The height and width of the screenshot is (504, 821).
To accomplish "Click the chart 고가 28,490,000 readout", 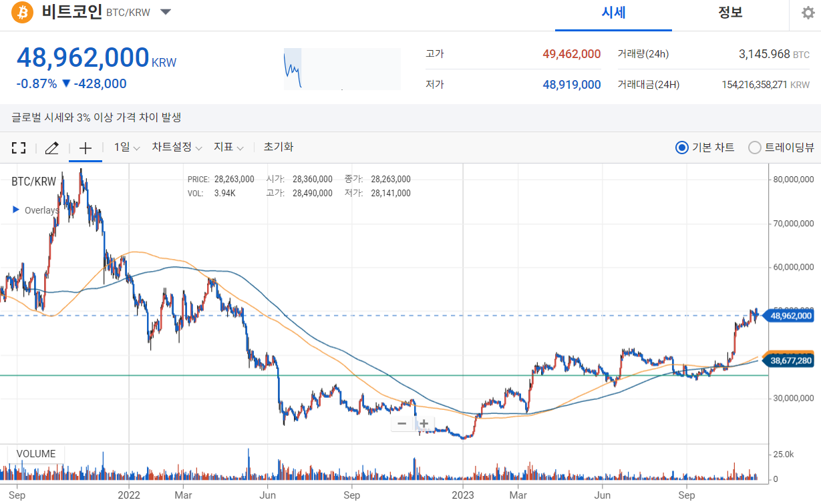I will (299, 194).
